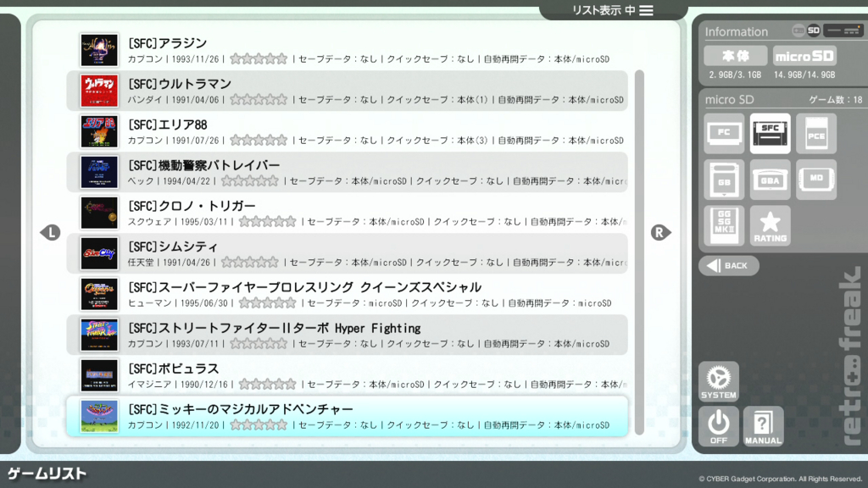
Task: Click the BACK button
Action: pyautogui.click(x=728, y=265)
